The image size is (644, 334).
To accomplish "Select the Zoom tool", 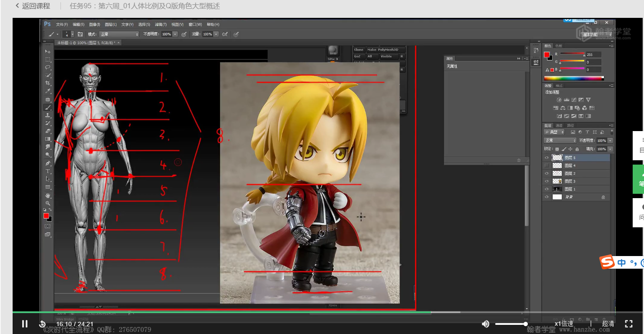I will (x=48, y=203).
